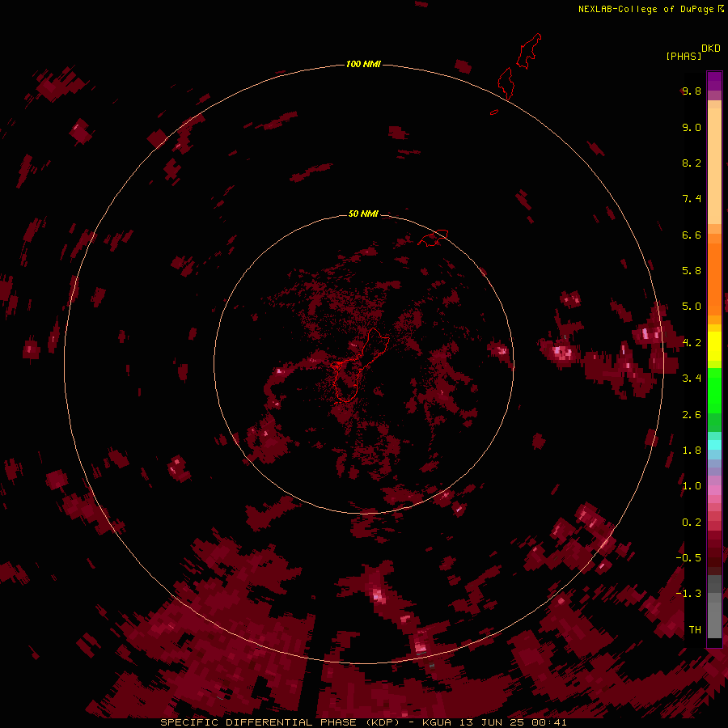Click the 9.8 scale value

pyautogui.click(x=692, y=91)
